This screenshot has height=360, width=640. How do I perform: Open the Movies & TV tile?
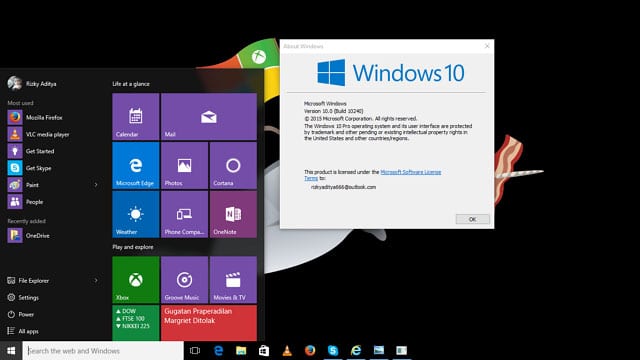pos(233,280)
